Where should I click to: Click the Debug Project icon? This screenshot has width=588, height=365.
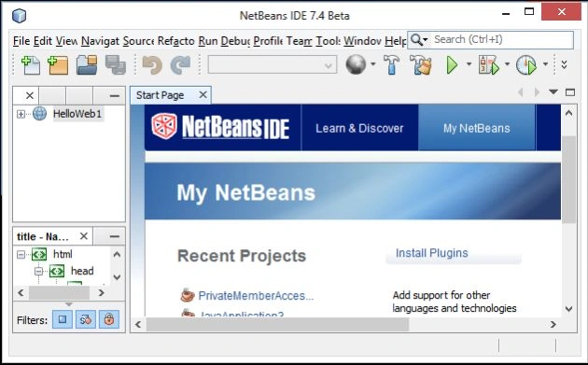tap(489, 65)
